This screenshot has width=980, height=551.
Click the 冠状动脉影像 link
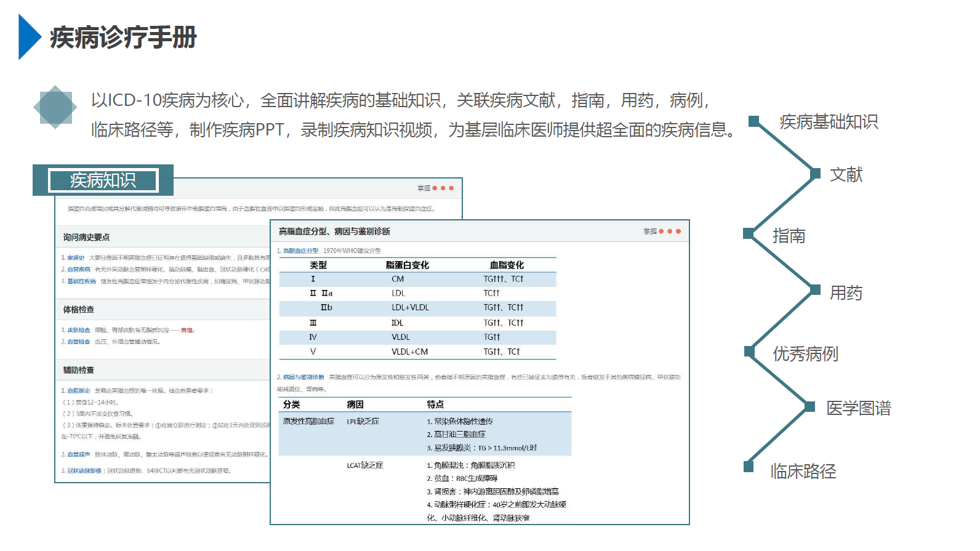click(x=84, y=471)
